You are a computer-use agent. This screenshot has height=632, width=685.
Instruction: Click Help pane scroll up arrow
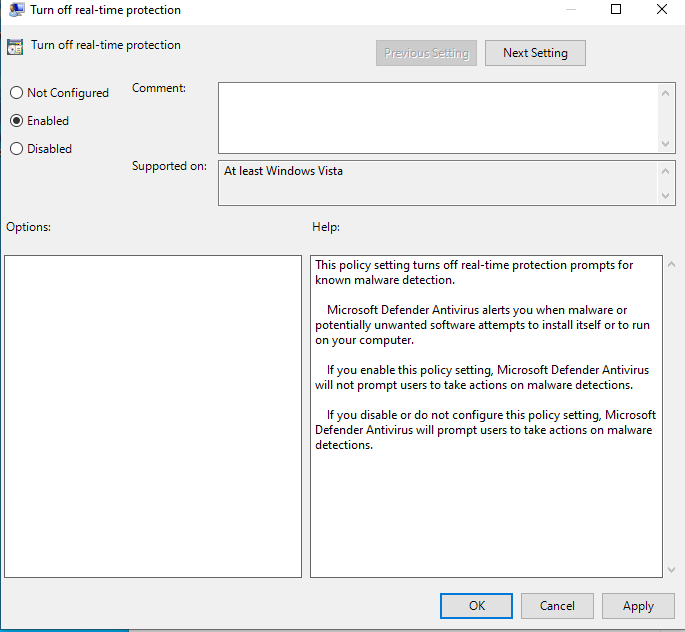(671, 264)
